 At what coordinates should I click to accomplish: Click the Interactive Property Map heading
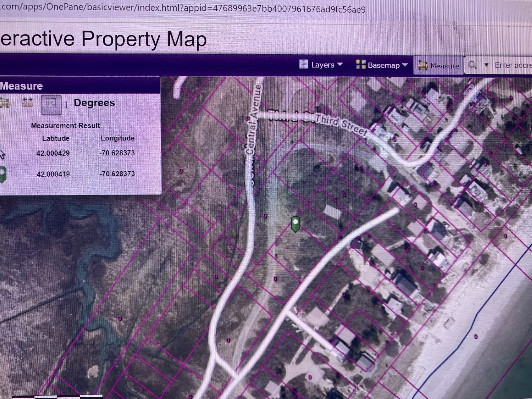(103, 39)
